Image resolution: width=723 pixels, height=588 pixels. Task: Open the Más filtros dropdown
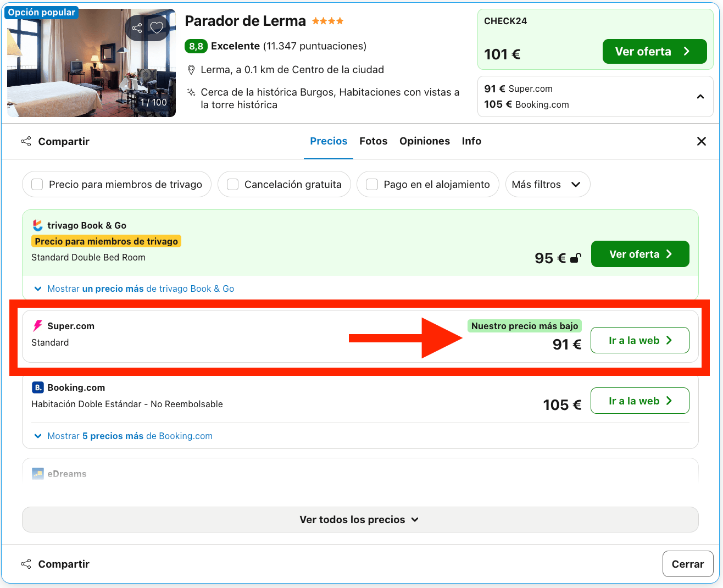click(x=548, y=184)
